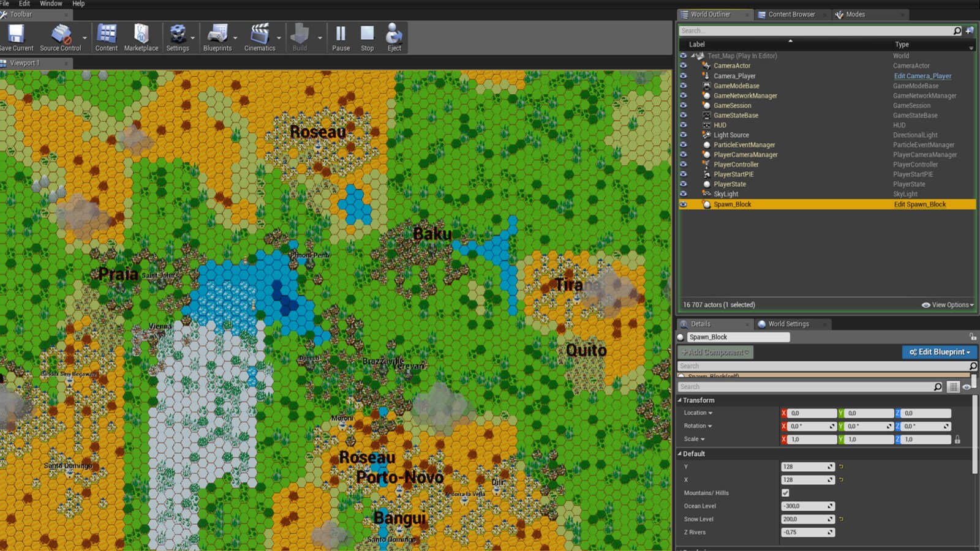
Task: Toggle visibility of the Spawn_Block actor
Action: 683,204
